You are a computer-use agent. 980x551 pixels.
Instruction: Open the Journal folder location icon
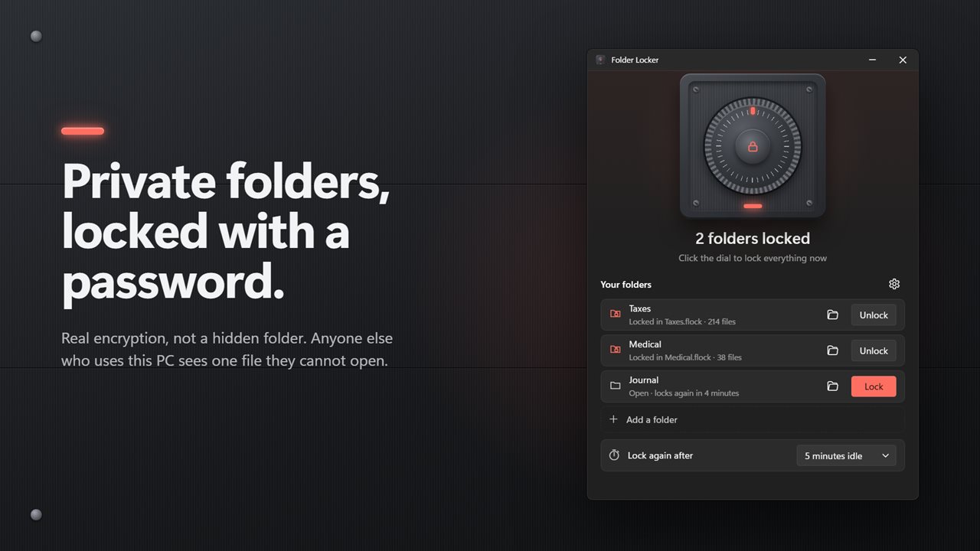(832, 386)
